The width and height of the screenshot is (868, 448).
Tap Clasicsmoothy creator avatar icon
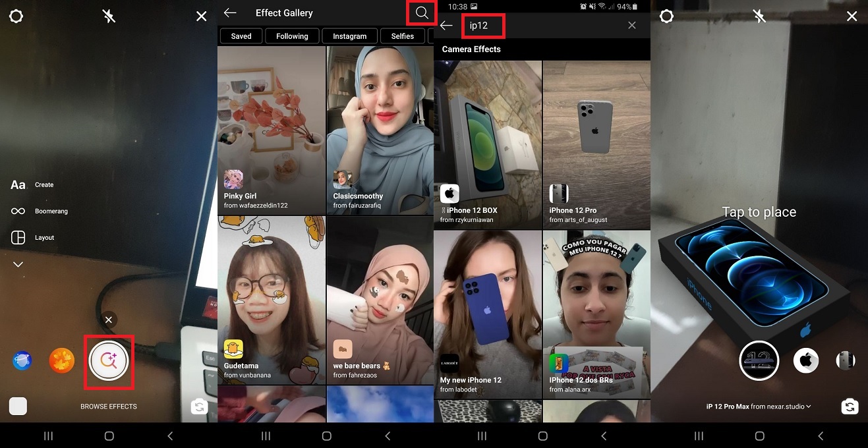[343, 179]
